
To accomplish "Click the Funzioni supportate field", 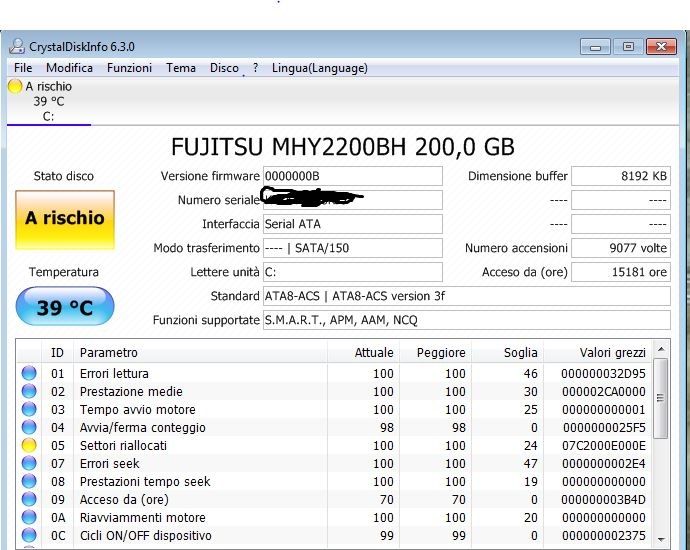I will pos(466,320).
